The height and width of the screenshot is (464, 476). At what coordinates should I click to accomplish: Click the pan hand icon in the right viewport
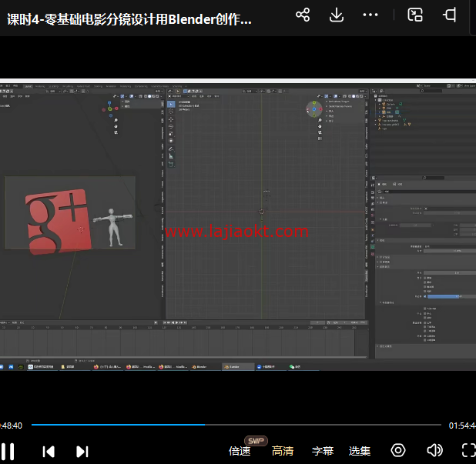coord(320,126)
